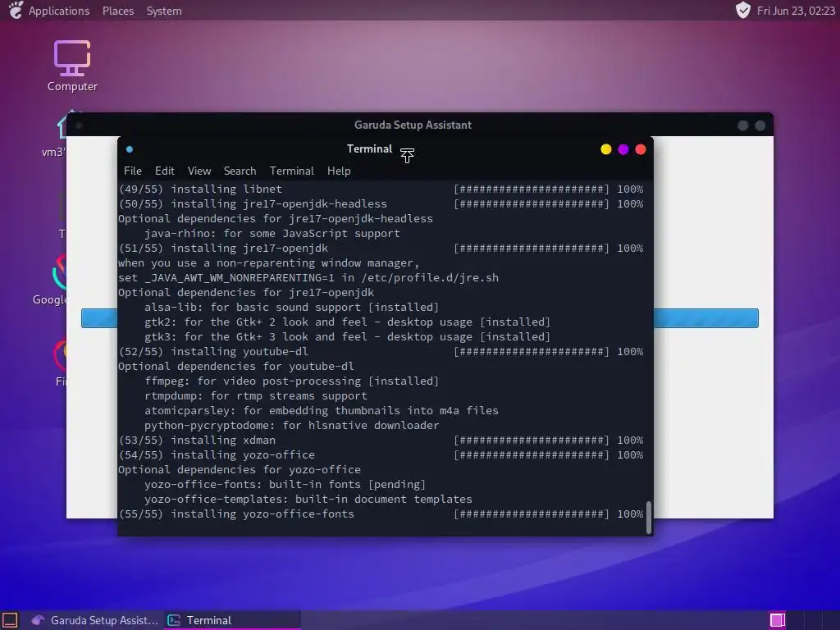This screenshot has height=630, width=840.
Task: Open Terminal's Edit menu
Action: coord(164,171)
